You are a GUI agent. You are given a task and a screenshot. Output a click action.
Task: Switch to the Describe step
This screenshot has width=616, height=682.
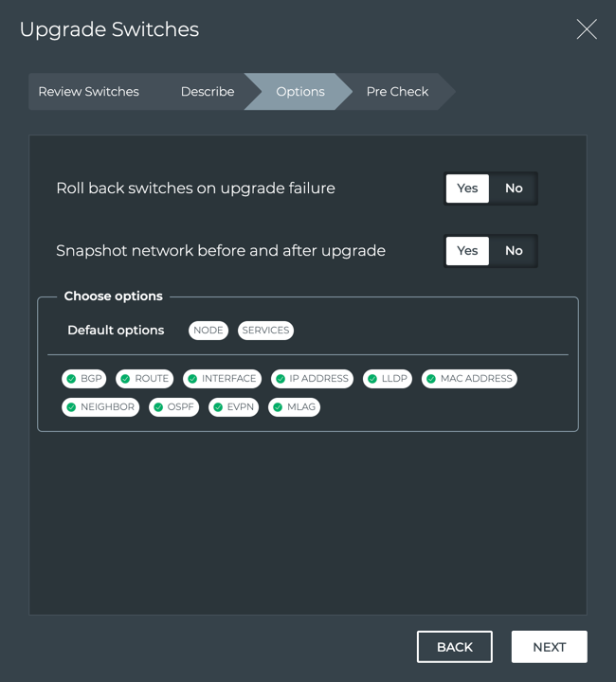coord(208,92)
